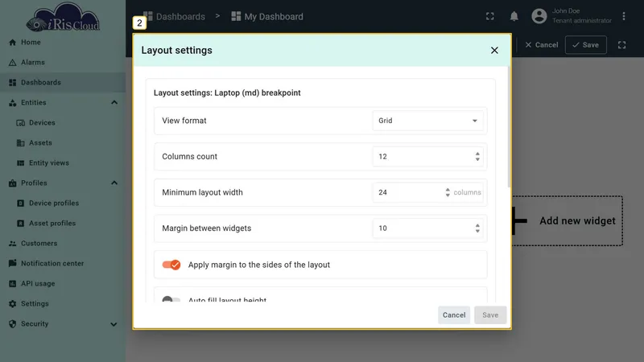Click Cancel in the Layout settings dialog
The width and height of the screenshot is (644, 362).
[x=454, y=315]
